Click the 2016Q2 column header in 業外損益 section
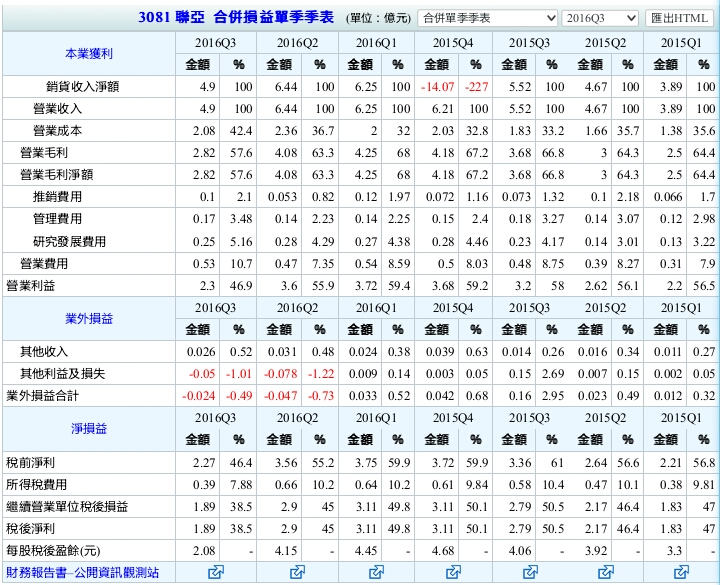This screenshot has height=585, width=720. pos(297,308)
